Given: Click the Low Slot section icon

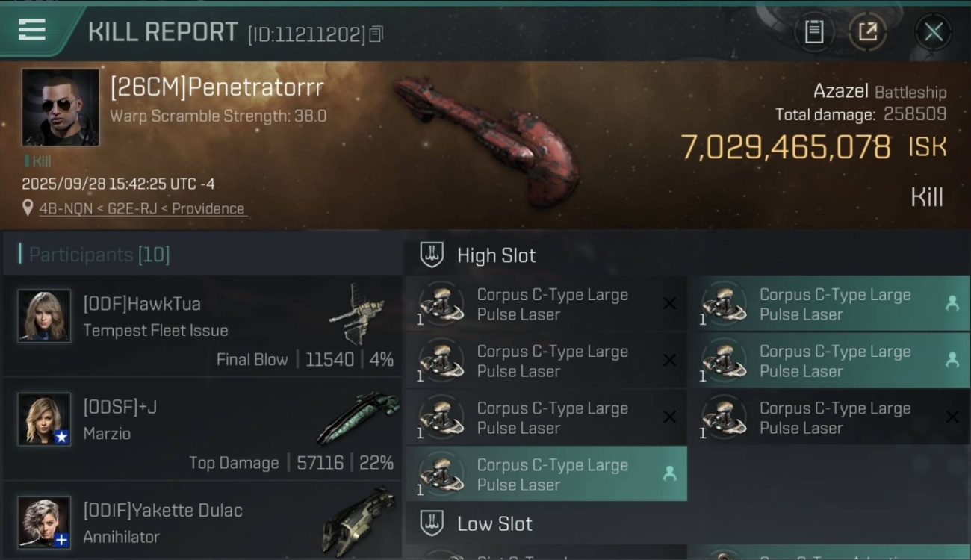Looking at the screenshot, I should (x=432, y=523).
